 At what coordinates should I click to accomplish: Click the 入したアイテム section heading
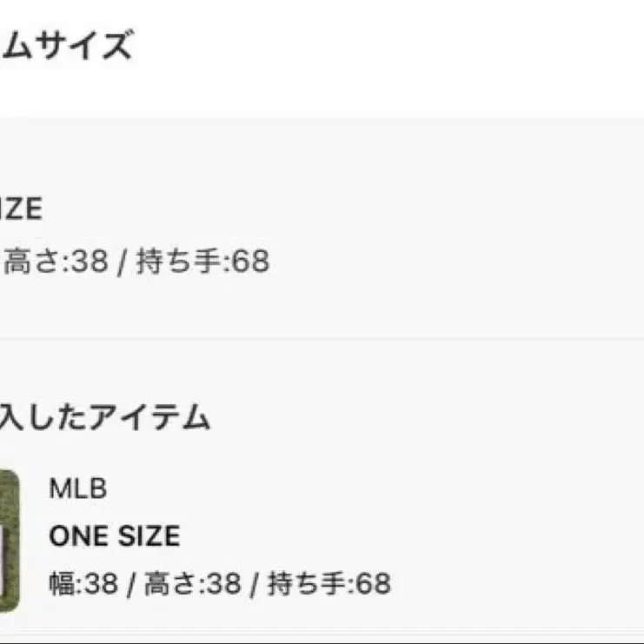[x=105, y=418]
